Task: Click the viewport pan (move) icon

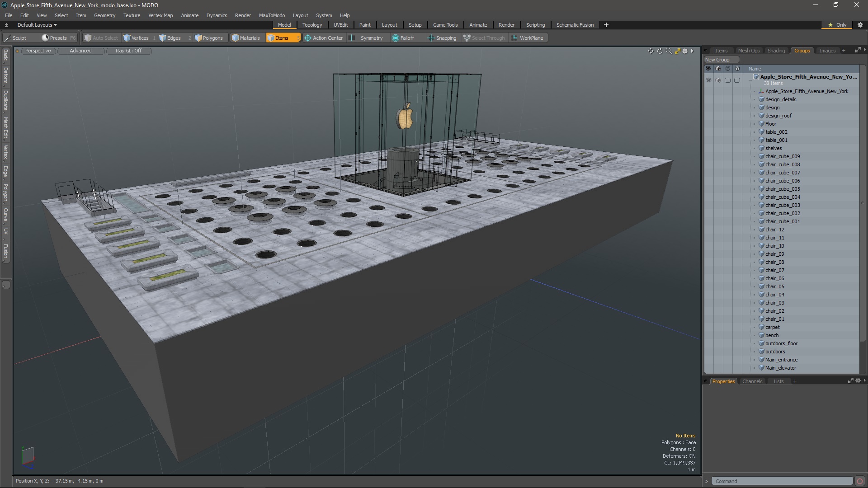Action: (651, 51)
